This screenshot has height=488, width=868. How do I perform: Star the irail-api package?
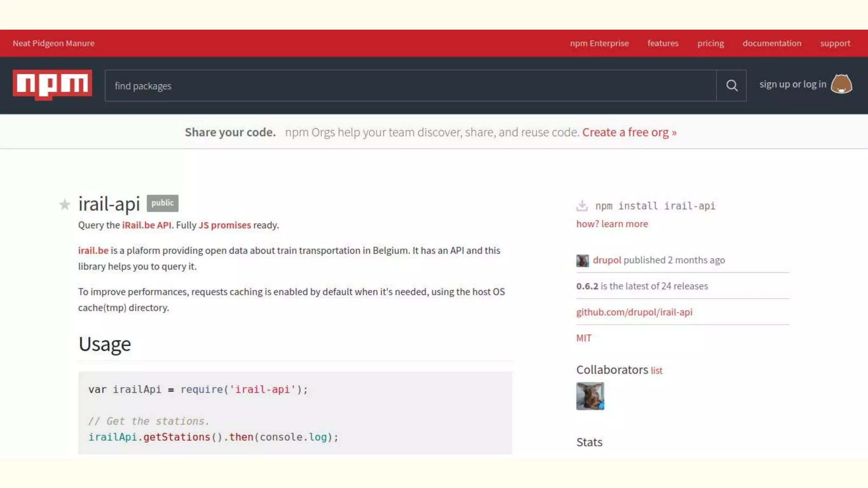[64, 205]
